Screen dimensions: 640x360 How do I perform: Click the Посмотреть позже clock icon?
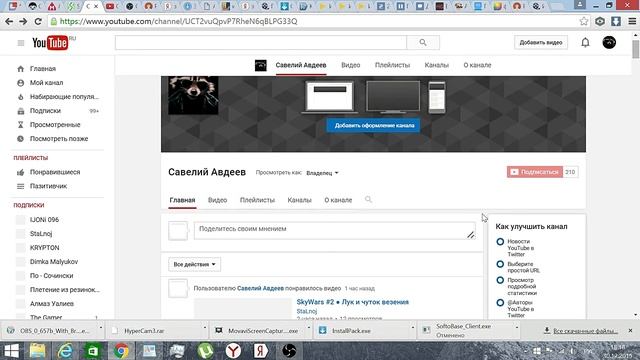point(20,139)
